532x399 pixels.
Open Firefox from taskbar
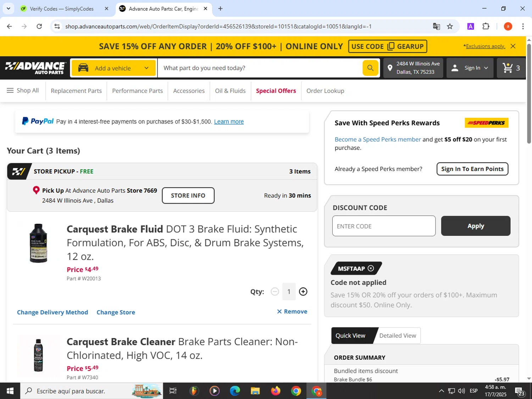tap(276, 391)
